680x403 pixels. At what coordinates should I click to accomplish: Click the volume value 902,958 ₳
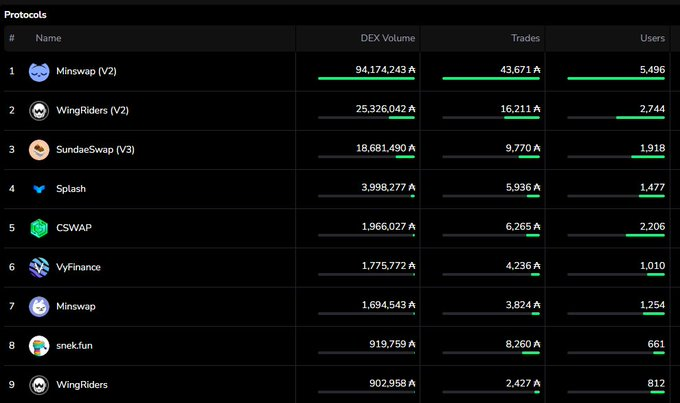392,383
